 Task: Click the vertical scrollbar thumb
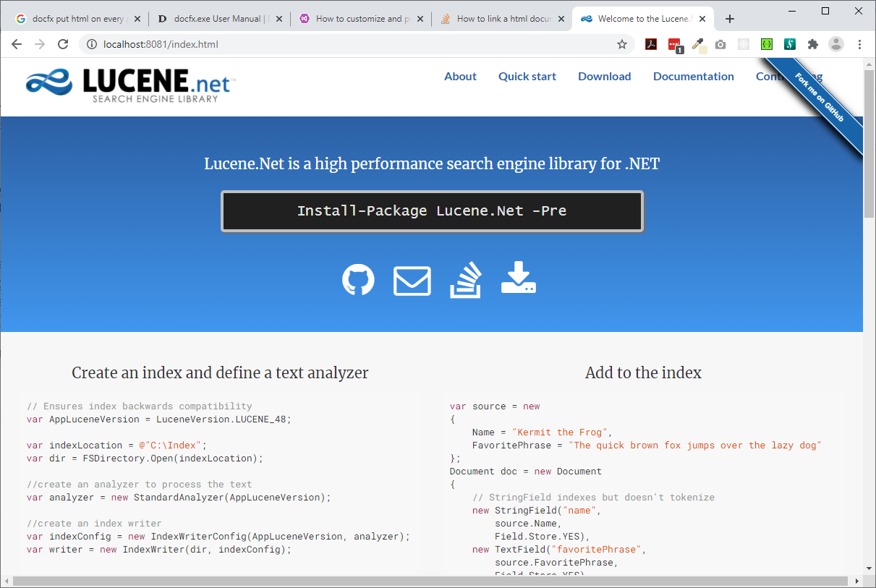click(869, 144)
